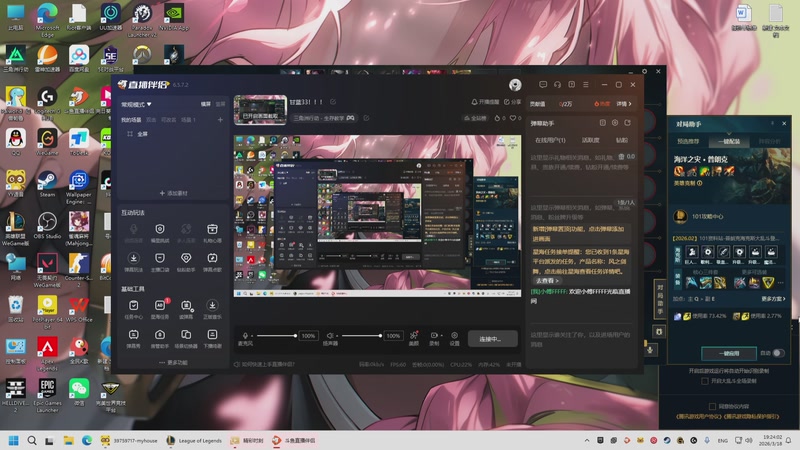800x450 pixels.
Task: Select the 全屏 source row
Action: [x=173, y=134]
